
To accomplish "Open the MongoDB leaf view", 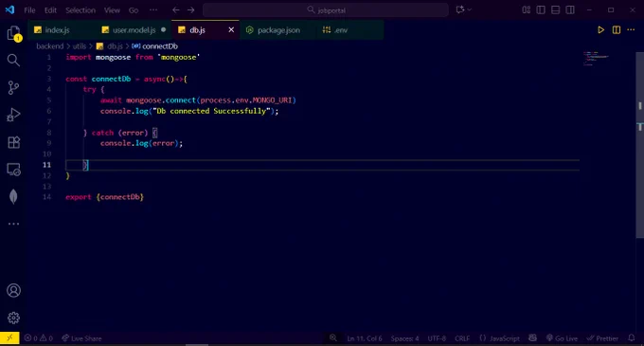I will (13, 196).
